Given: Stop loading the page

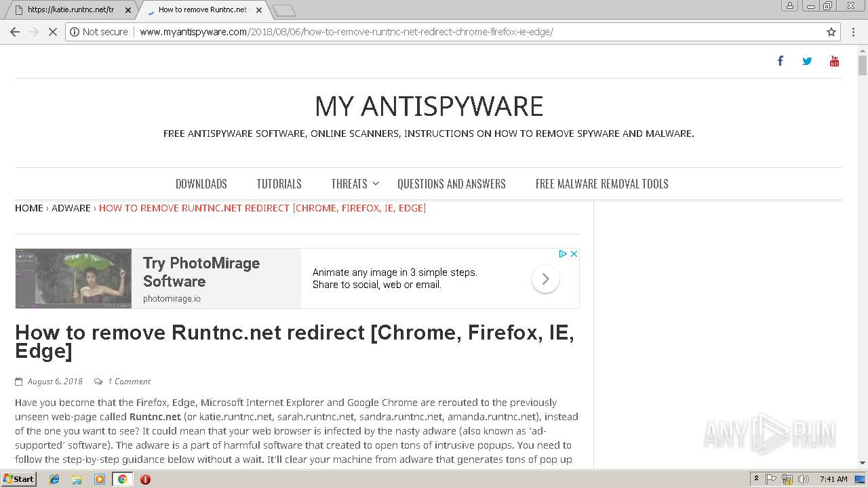Looking at the screenshot, I should [53, 32].
